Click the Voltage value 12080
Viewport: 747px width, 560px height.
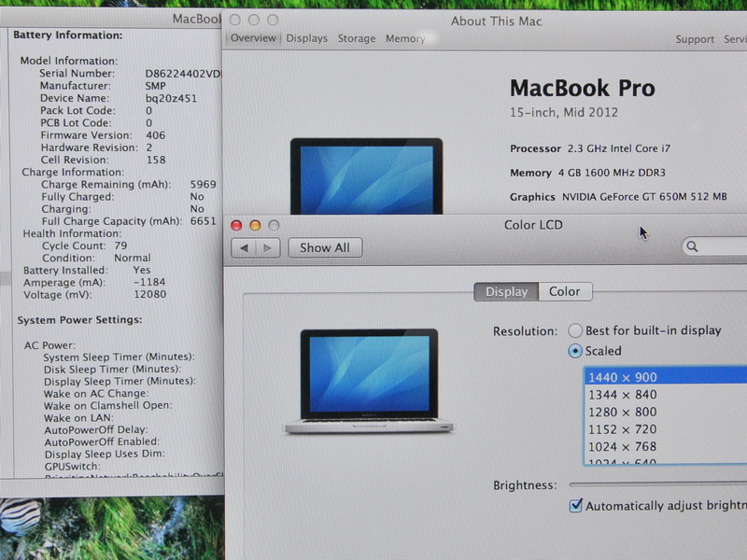click(150, 294)
